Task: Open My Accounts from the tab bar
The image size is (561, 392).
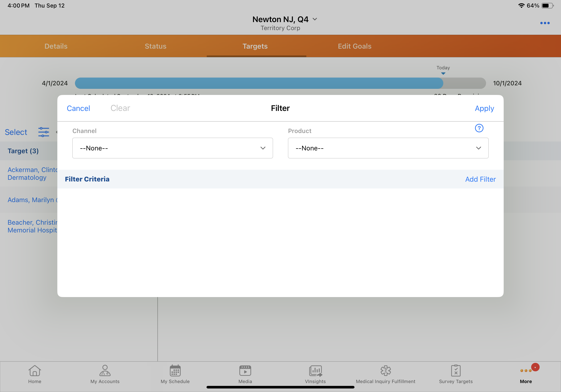Action: (105, 371)
